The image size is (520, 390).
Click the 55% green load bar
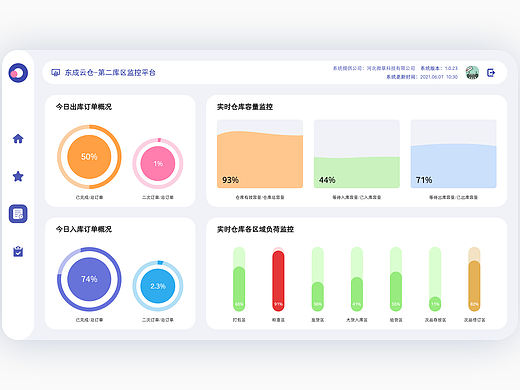click(x=396, y=279)
